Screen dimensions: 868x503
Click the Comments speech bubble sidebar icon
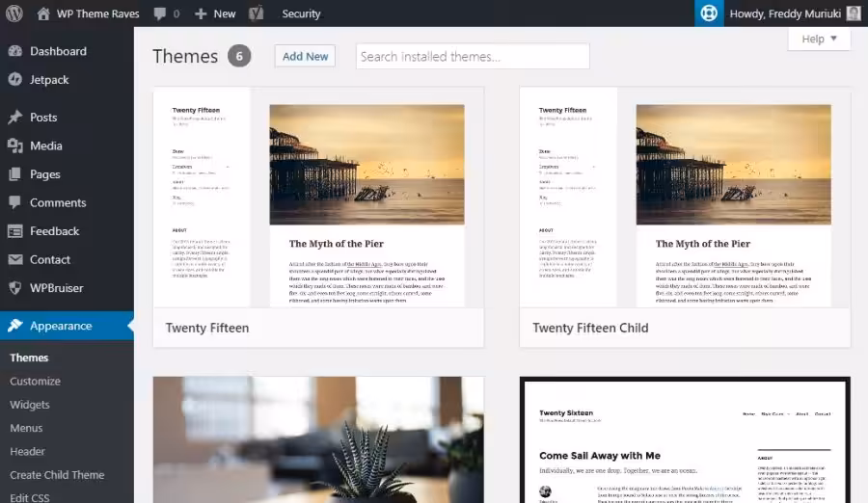14,202
